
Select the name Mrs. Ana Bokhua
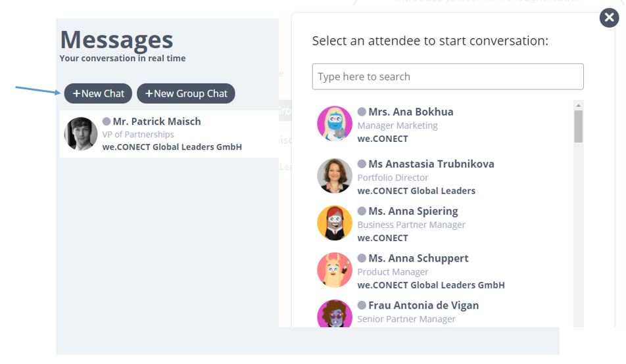(411, 112)
